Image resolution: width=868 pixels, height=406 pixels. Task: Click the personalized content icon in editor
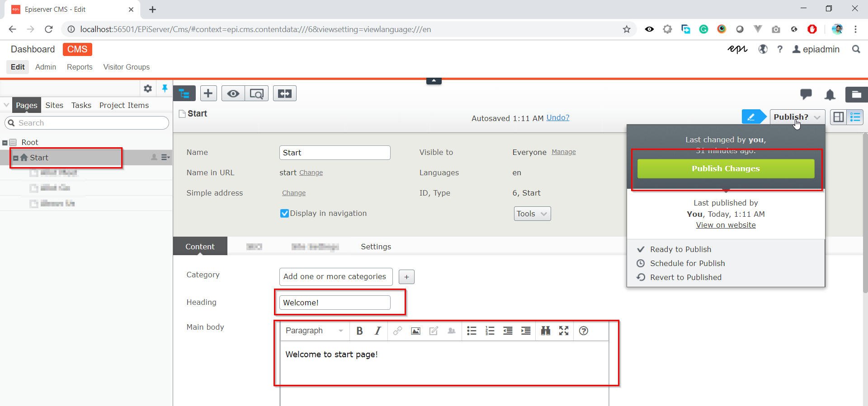(x=452, y=331)
